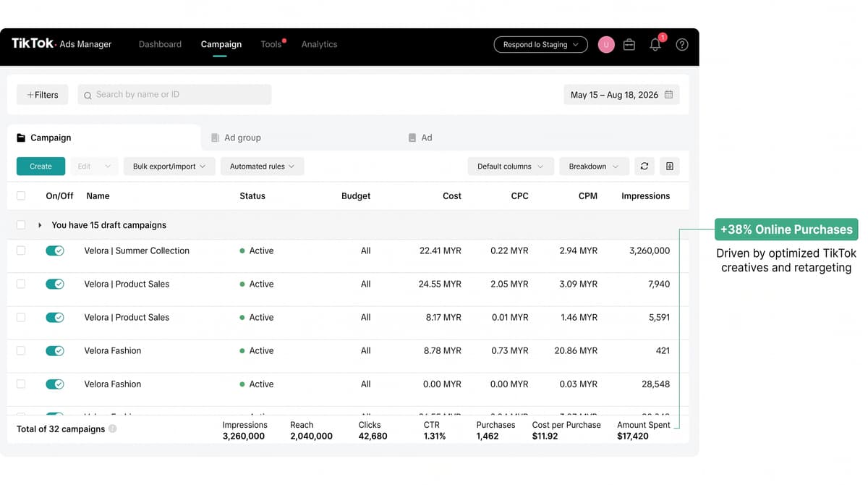Check the Velora Fashion 421 impressions row checkbox

pyautogui.click(x=21, y=350)
